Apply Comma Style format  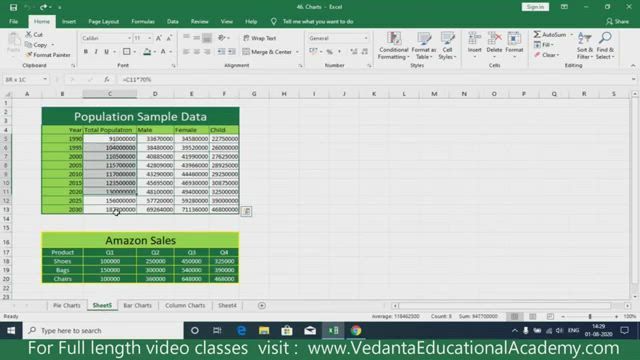click(339, 52)
